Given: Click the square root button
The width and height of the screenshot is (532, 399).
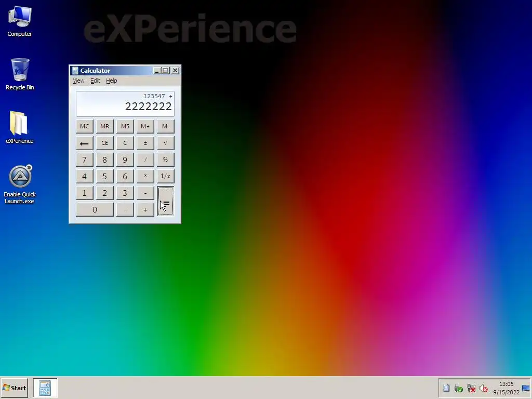Looking at the screenshot, I should pyautogui.click(x=166, y=143).
